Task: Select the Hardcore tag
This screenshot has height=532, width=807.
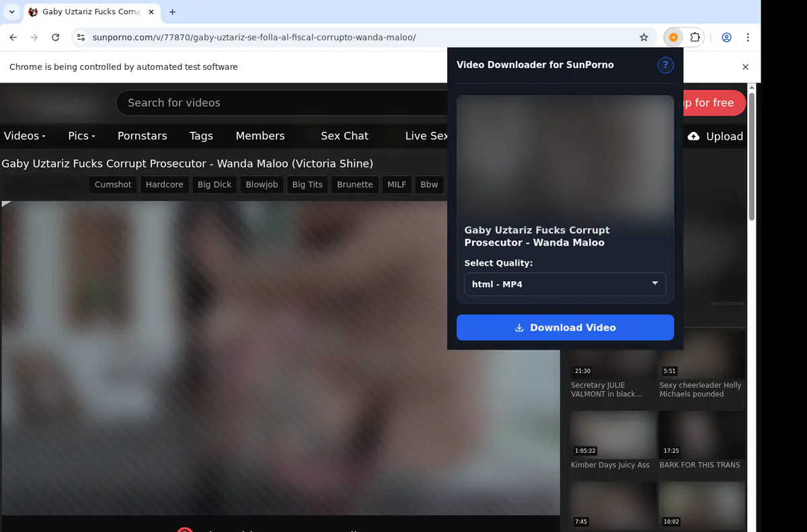Action: pos(164,184)
